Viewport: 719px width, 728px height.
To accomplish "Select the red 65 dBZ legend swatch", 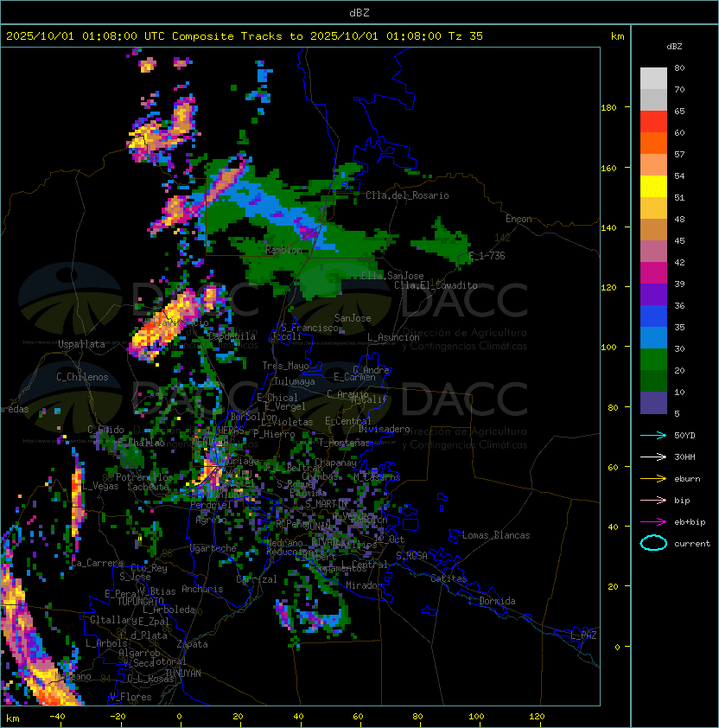I will coord(653,121).
